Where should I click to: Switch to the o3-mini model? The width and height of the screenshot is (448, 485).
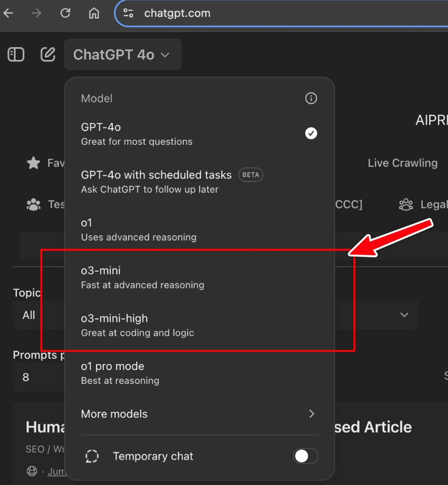pyautogui.click(x=199, y=277)
